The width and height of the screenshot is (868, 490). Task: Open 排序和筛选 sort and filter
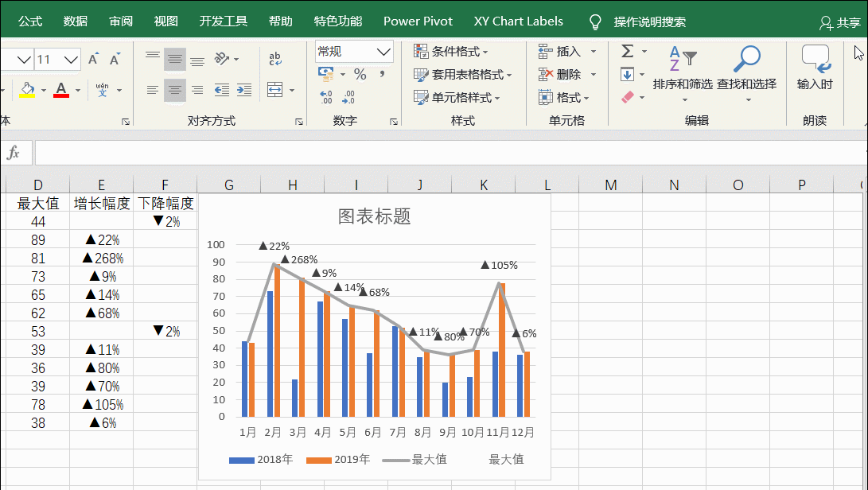pos(683,74)
